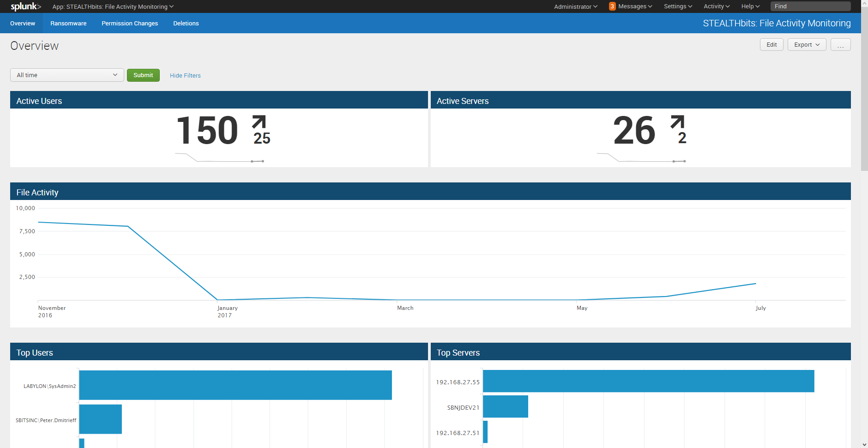The height and width of the screenshot is (448, 868).
Task: Open the Permission Changes tab
Action: pyautogui.click(x=130, y=24)
